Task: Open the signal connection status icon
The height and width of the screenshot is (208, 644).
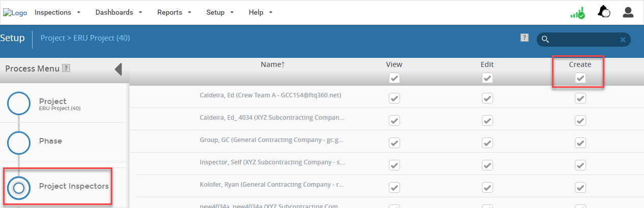Action: (x=577, y=13)
